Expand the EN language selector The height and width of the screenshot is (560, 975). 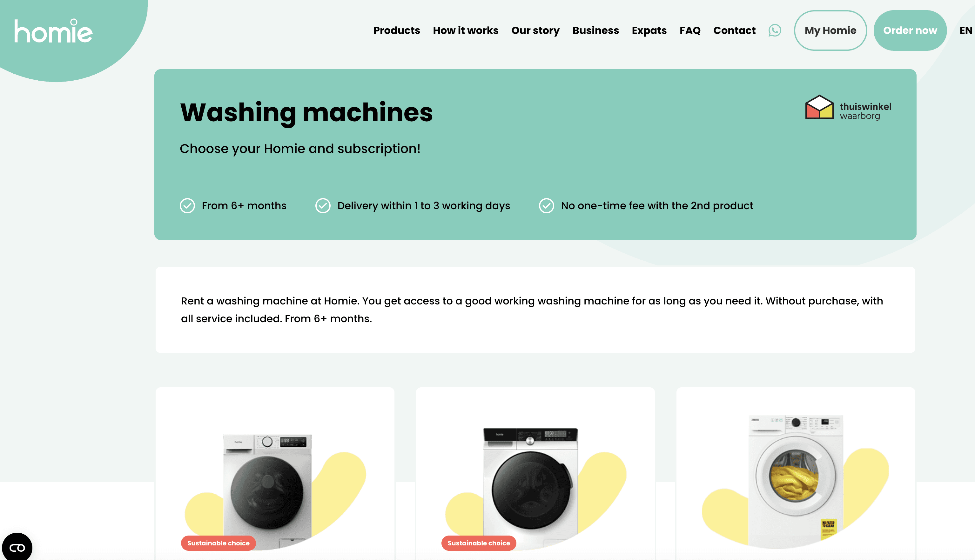click(x=965, y=30)
